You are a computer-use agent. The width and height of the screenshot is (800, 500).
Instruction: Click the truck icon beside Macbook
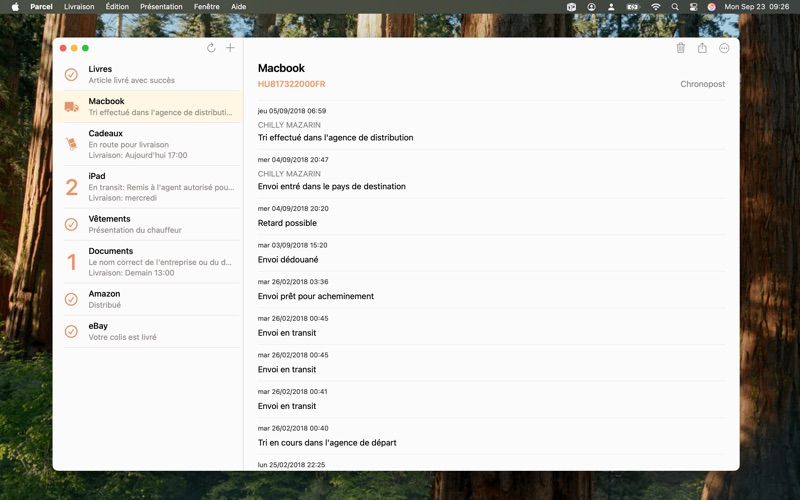[x=71, y=107]
